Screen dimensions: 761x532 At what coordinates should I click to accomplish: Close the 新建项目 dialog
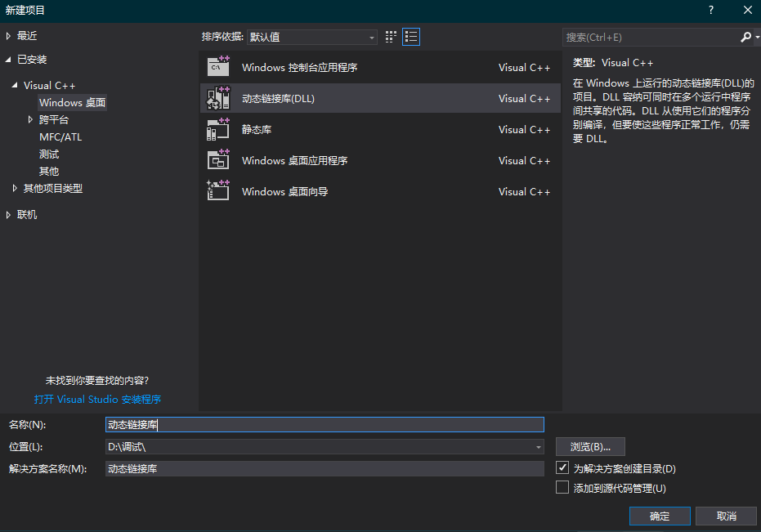coord(748,10)
